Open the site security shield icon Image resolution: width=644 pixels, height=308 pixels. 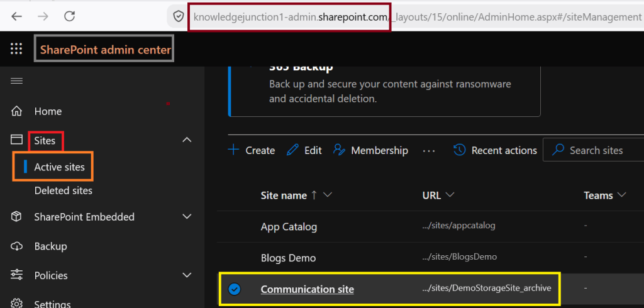(x=178, y=16)
